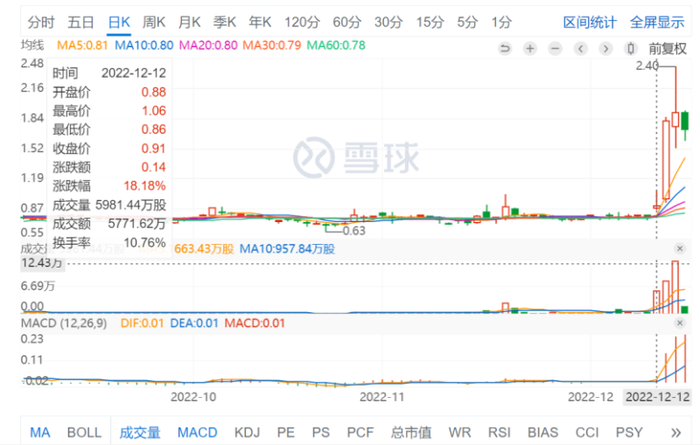This screenshot has width=700, height=445.
Task: Click the undo/reset chart icon
Action: point(505,48)
